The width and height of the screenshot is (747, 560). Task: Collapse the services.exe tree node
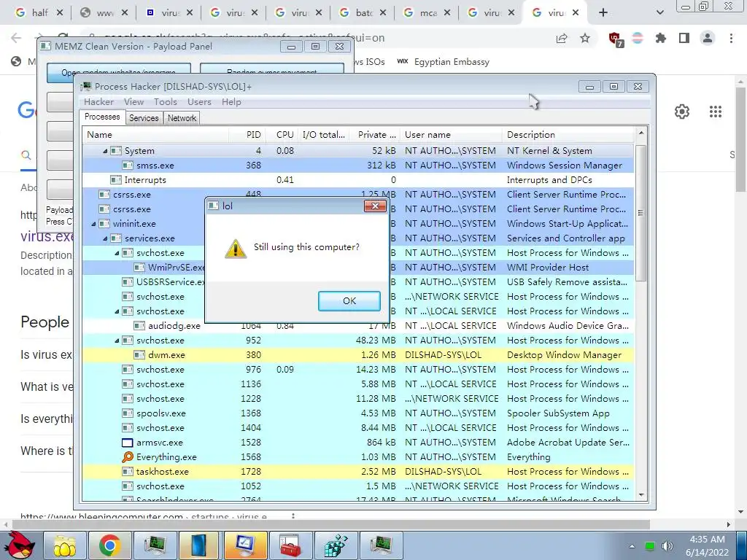coord(105,238)
